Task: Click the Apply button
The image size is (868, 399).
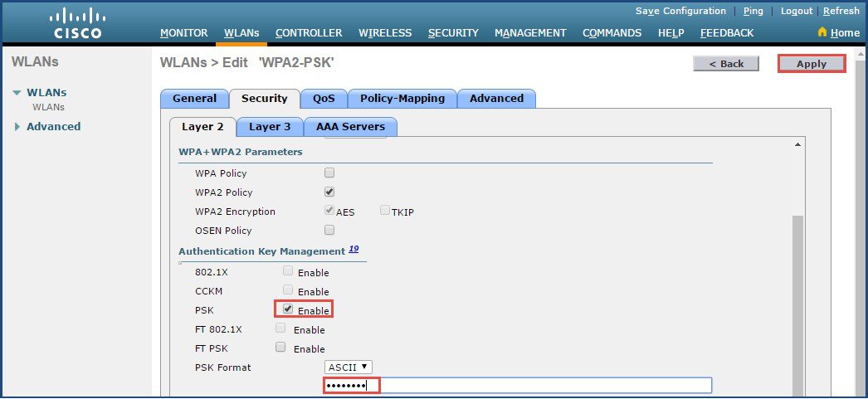Action: pos(812,64)
